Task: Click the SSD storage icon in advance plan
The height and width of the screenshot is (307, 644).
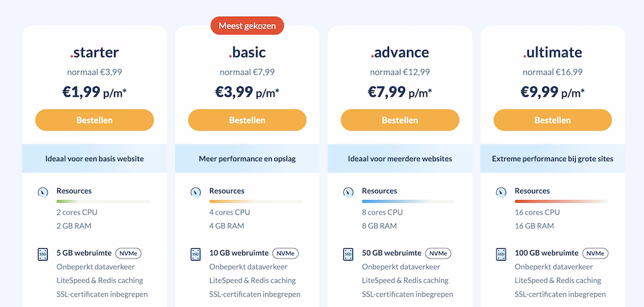Action: [x=348, y=254]
